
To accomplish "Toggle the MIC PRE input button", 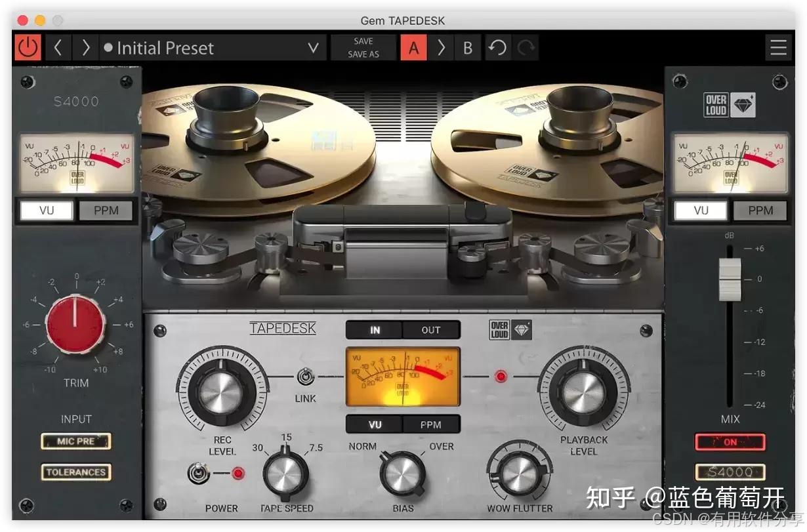I will [x=75, y=441].
